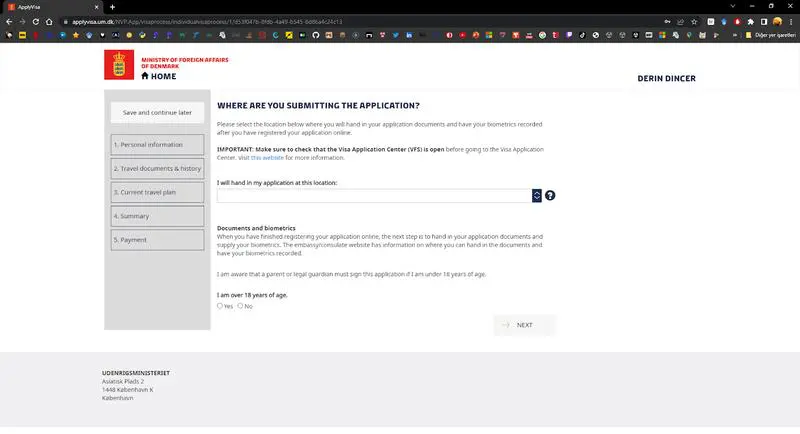Open application location dropdown arrow
Image resolution: width=800 pixels, height=434 pixels.
coord(537,195)
